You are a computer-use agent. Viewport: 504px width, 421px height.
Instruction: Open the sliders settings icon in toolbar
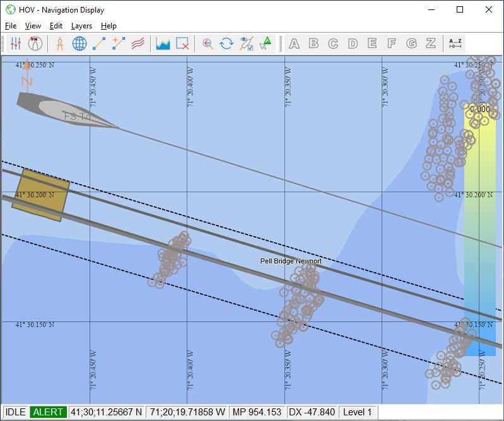click(x=16, y=43)
